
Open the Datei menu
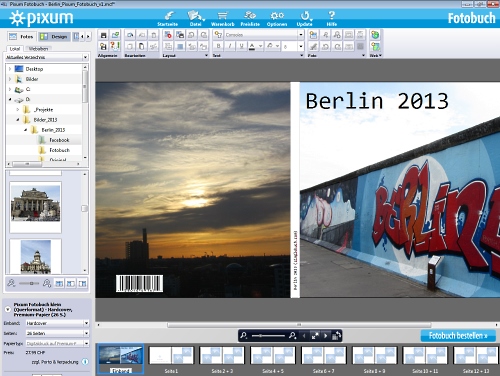pyautogui.click(x=195, y=19)
